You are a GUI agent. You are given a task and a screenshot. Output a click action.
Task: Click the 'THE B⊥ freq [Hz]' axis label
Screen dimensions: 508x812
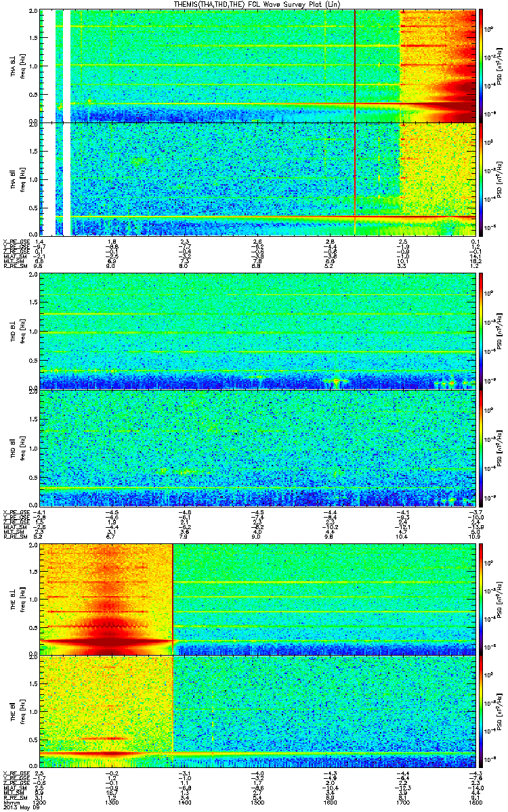[x=16, y=600]
